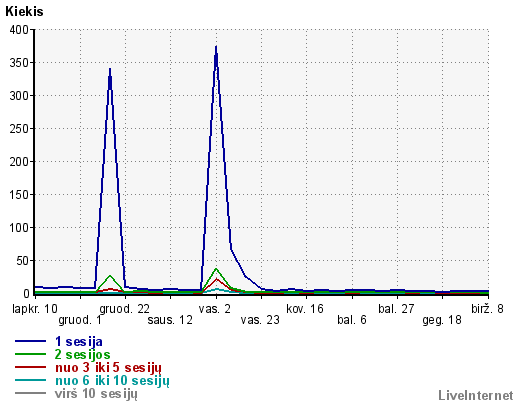Click the 'kov. 16' x-axis date label
Image resolution: width=520 pixels, height=405 pixels.
pos(305,309)
